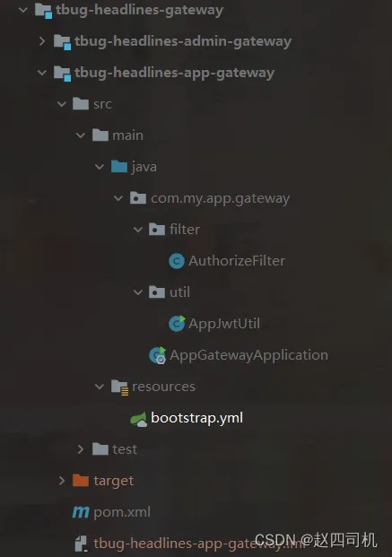
Task: Collapse the util package chevron
Action: [138, 292]
